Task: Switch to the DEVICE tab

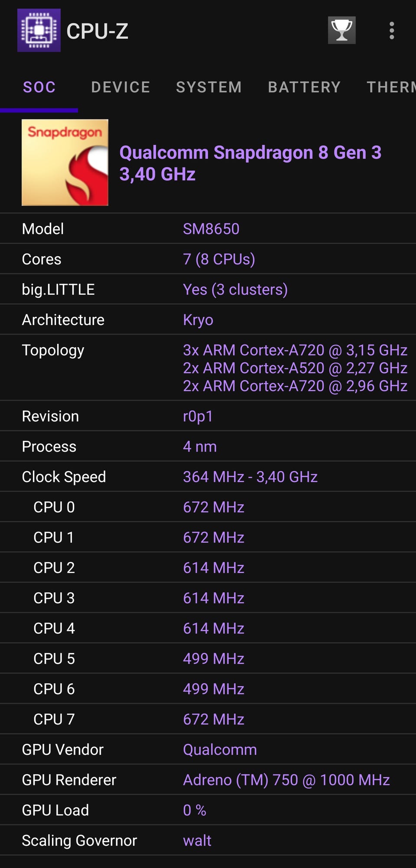Action: click(x=120, y=87)
